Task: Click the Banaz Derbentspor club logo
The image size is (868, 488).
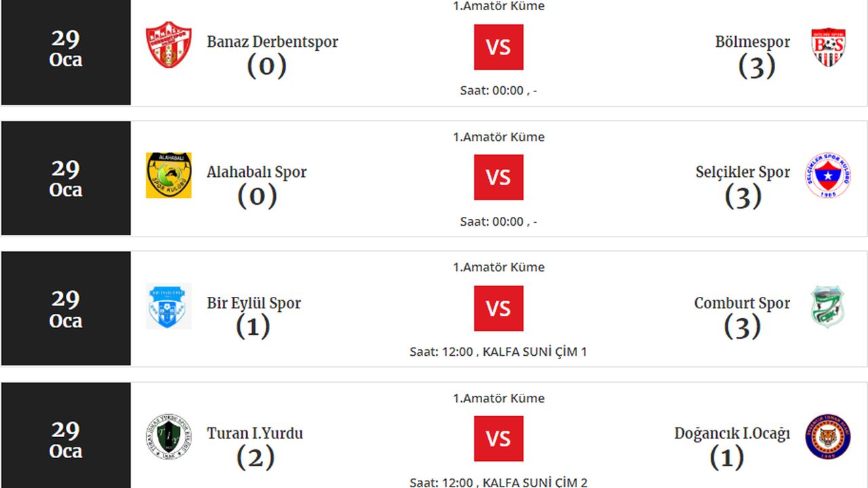Action: (x=168, y=45)
